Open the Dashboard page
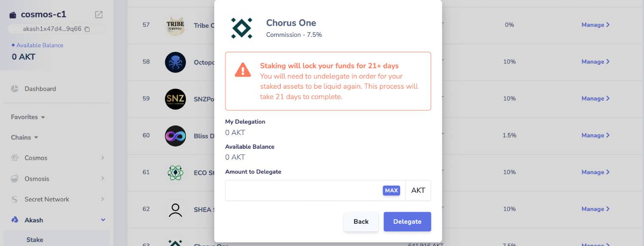Viewport: 644px width, 246px height. 40,89
